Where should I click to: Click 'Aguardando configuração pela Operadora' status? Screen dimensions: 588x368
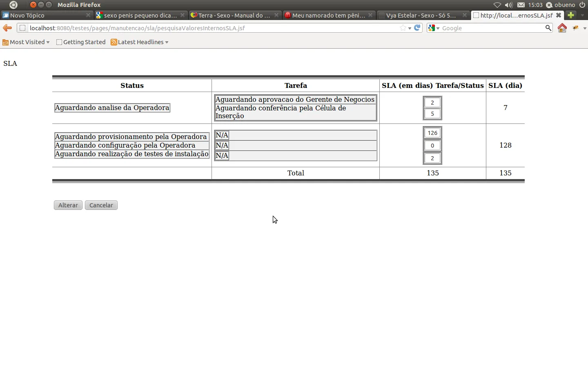pos(125,145)
